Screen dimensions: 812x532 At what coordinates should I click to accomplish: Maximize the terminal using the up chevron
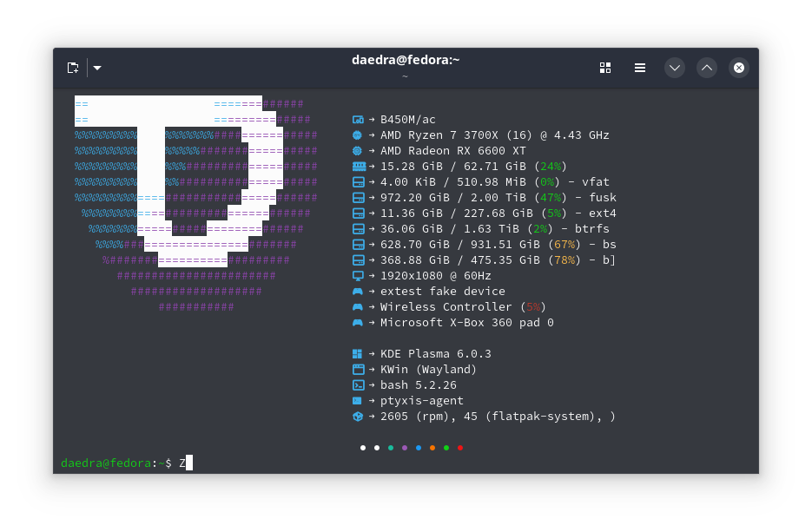tap(707, 68)
